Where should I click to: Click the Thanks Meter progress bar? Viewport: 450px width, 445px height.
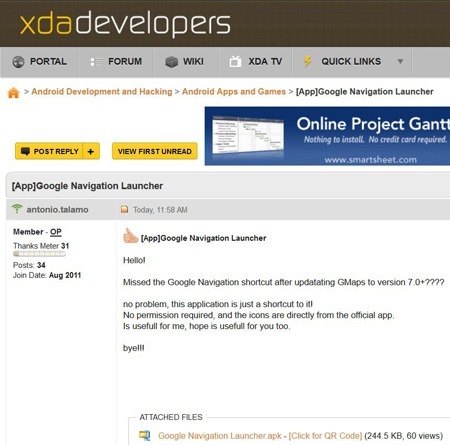point(39,254)
